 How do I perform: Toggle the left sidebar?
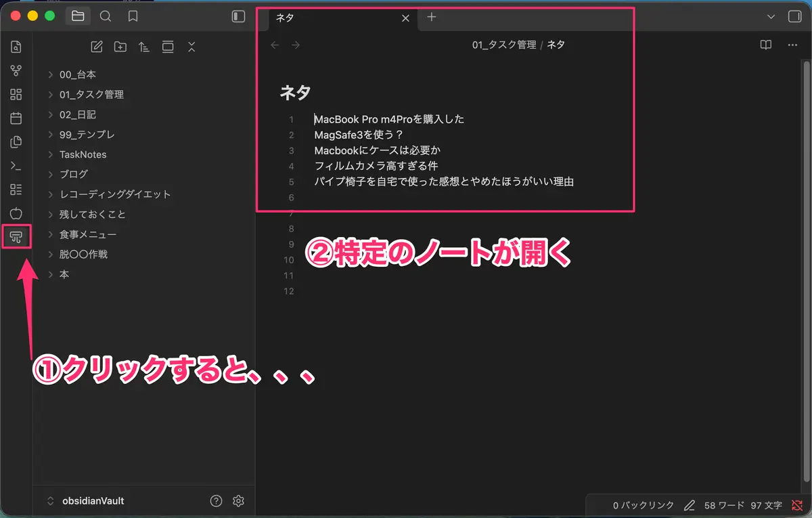point(238,16)
